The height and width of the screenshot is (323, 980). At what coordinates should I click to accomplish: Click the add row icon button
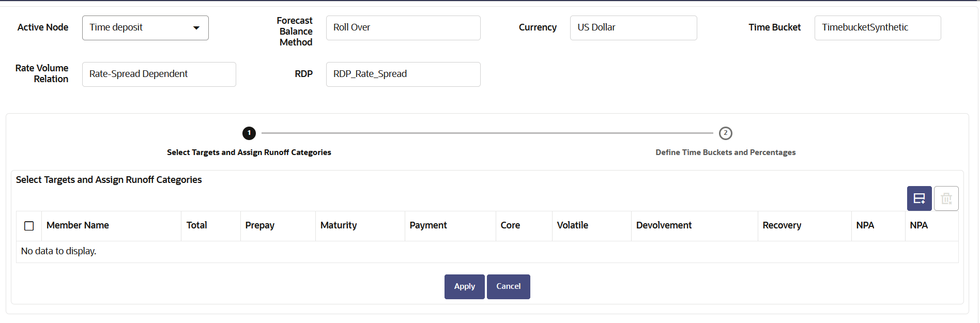point(919,198)
